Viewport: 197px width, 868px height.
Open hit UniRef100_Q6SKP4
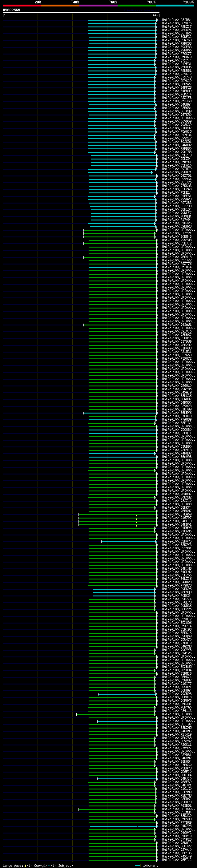pyautogui.click(x=177, y=30)
